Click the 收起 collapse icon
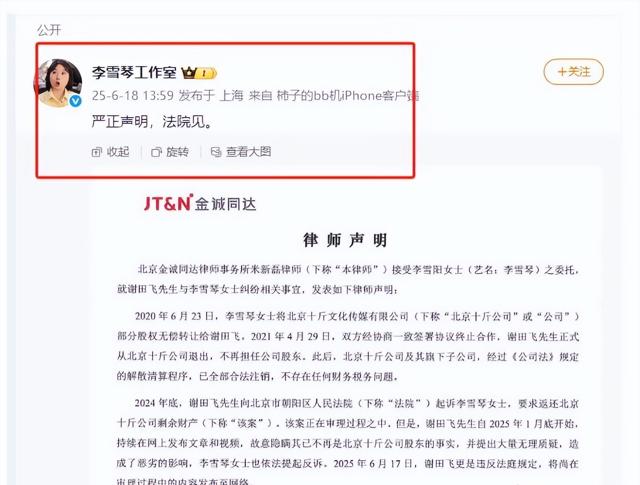The width and height of the screenshot is (640, 485). [97, 152]
